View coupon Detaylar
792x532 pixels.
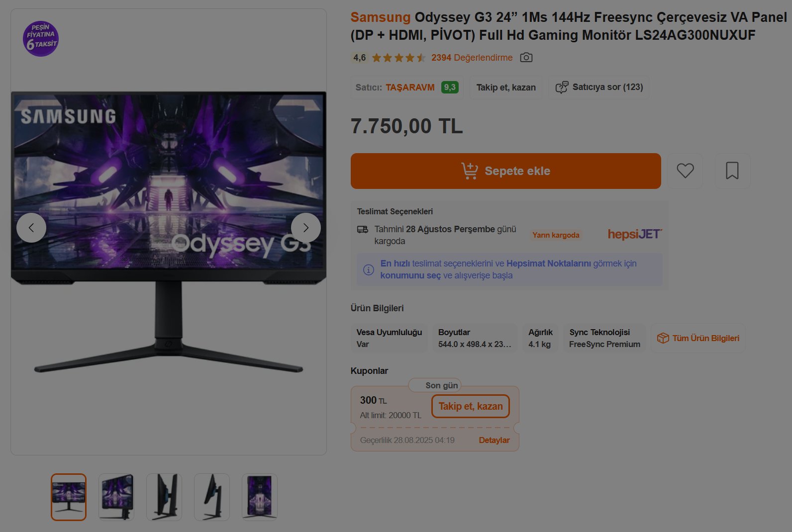[x=494, y=441]
